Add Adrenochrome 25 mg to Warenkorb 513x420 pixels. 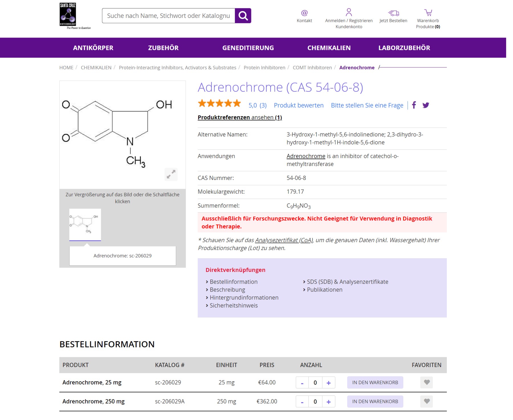click(375, 382)
